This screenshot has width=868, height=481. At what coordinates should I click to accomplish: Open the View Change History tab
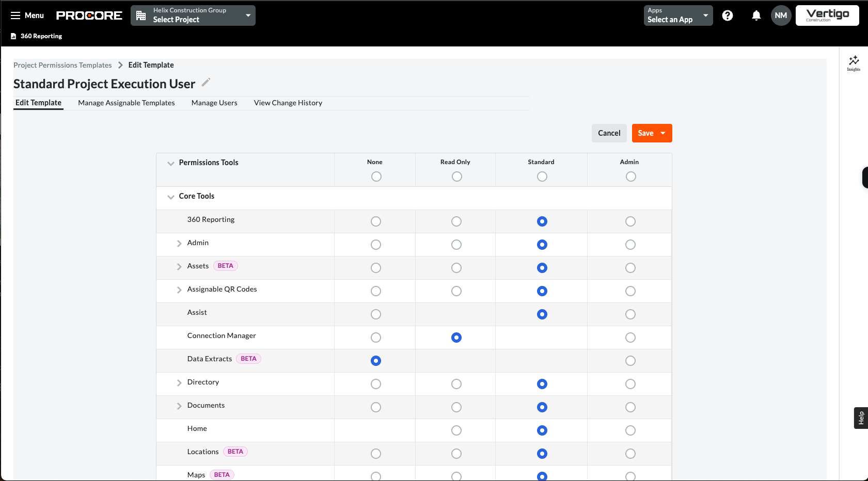[288, 103]
